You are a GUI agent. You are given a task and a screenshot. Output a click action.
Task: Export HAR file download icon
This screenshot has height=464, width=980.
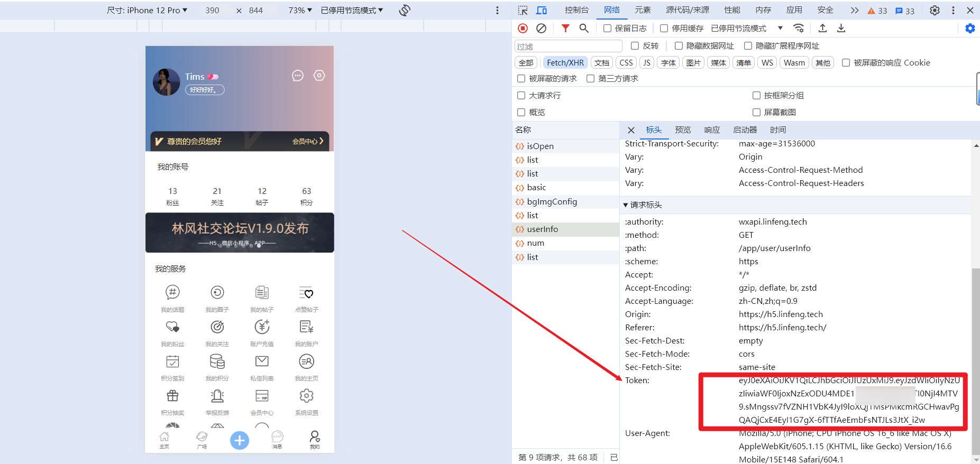[x=841, y=28]
